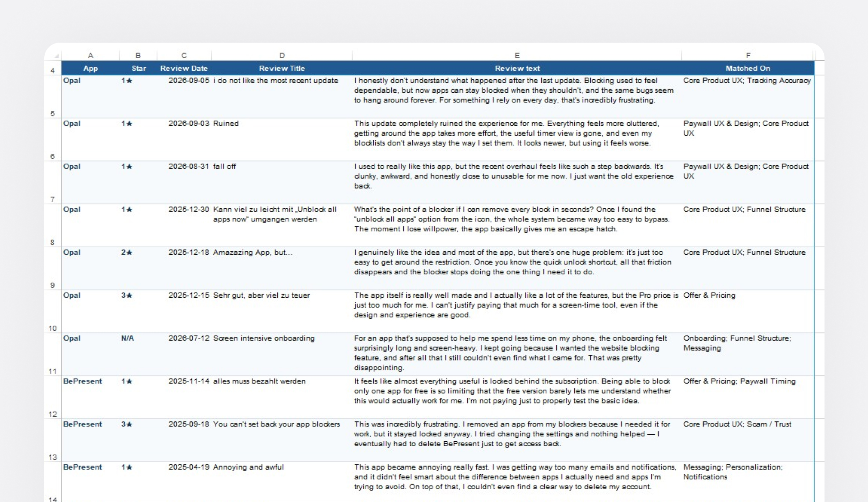Select column D header
The width and height of the screenshot is (868, 502).
click(282, 55)
